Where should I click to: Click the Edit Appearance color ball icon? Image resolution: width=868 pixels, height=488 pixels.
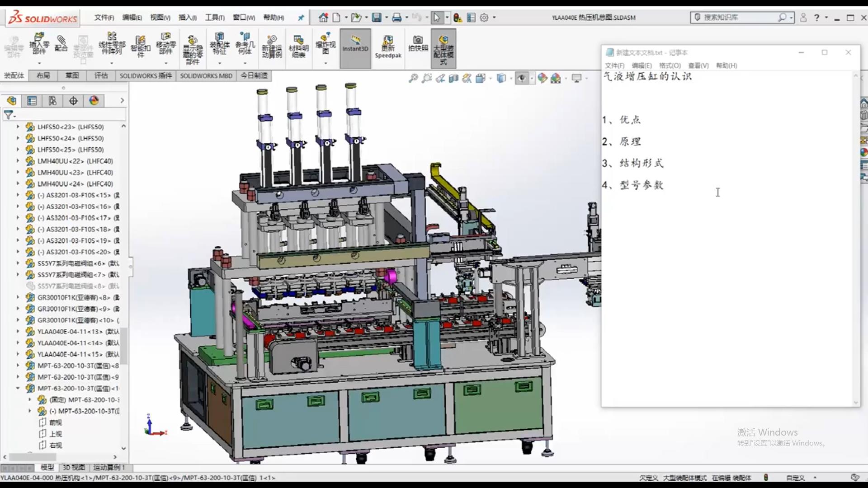542,78
